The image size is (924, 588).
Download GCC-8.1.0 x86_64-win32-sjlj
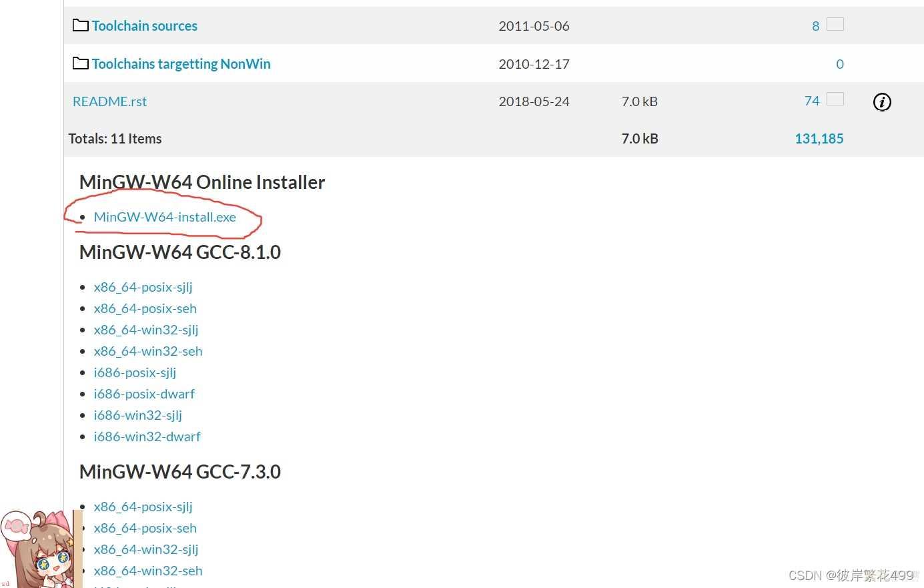coord(146,330)
